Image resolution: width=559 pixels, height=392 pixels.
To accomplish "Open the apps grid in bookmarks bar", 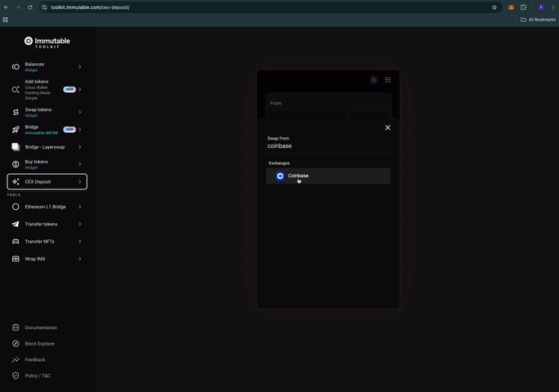I will 6,20.
